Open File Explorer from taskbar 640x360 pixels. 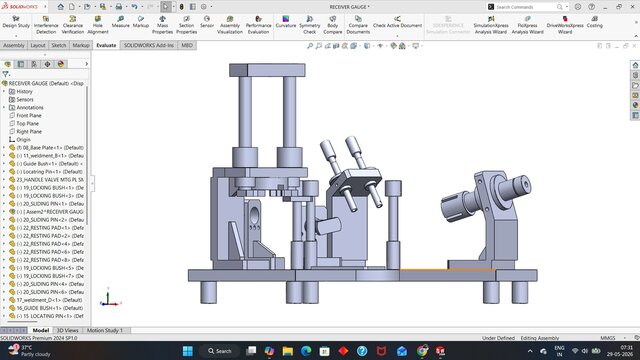click(288, 351)
